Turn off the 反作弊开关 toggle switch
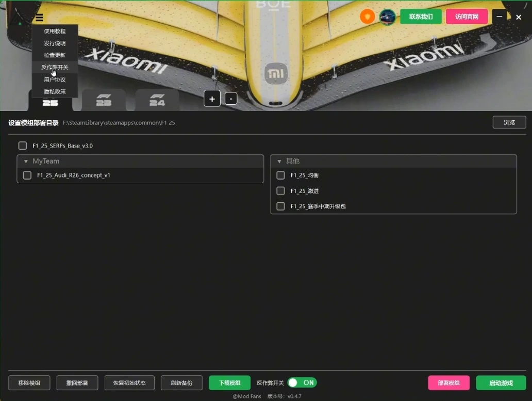532x401 pixels. coord(302,382)
